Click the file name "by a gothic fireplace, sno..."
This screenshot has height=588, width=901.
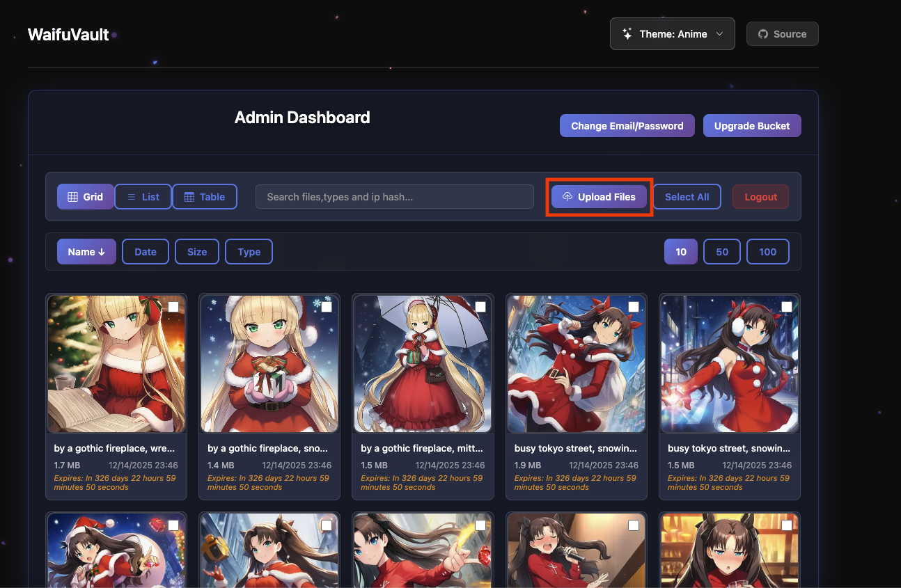click(x=268, y=449)
